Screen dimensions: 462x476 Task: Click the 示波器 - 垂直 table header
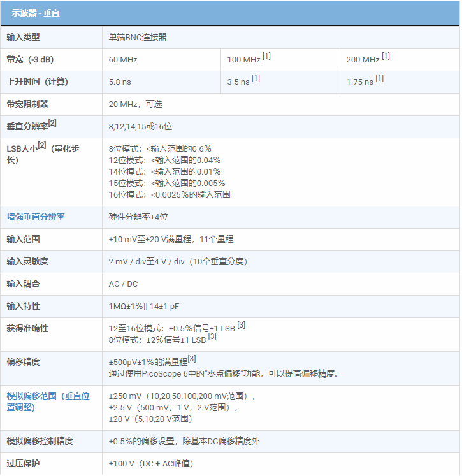click(36, 13)
